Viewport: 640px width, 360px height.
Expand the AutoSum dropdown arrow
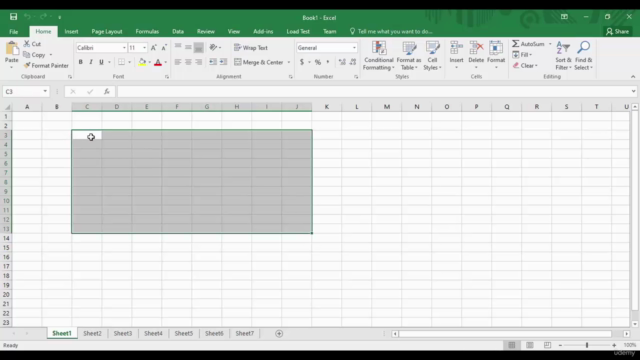pyautogui.click(x=550, y=44)
